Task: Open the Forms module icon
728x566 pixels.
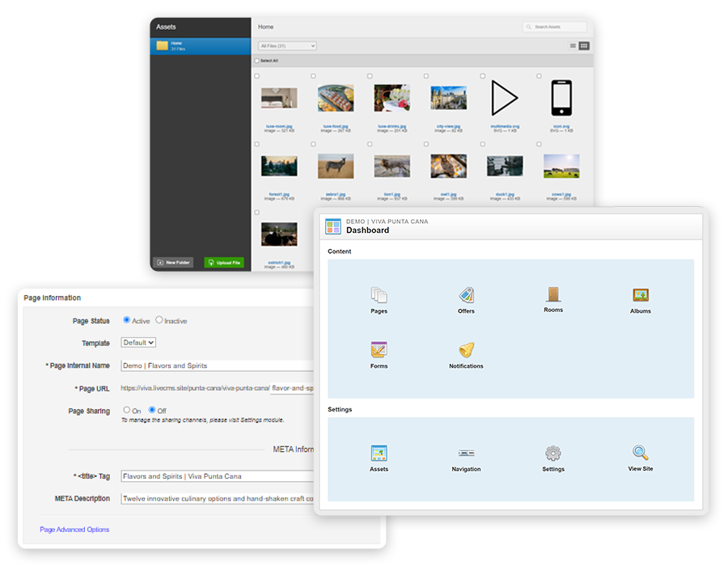Action: [379, 349]
